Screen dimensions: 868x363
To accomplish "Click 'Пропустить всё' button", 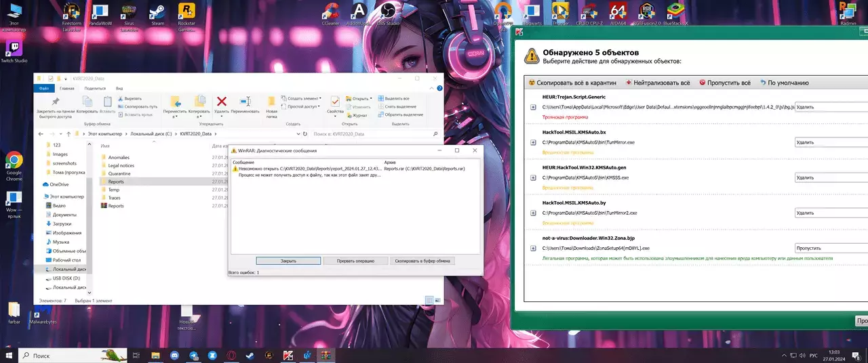I will (725, 83).
